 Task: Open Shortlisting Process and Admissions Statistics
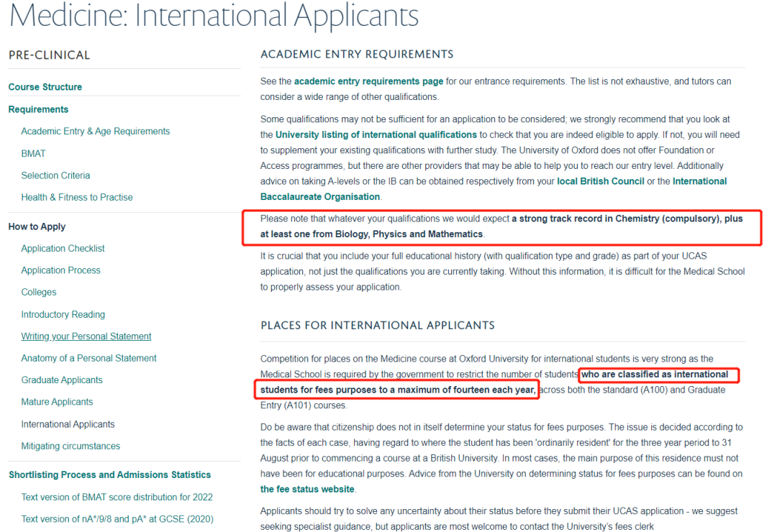[109, 474]
